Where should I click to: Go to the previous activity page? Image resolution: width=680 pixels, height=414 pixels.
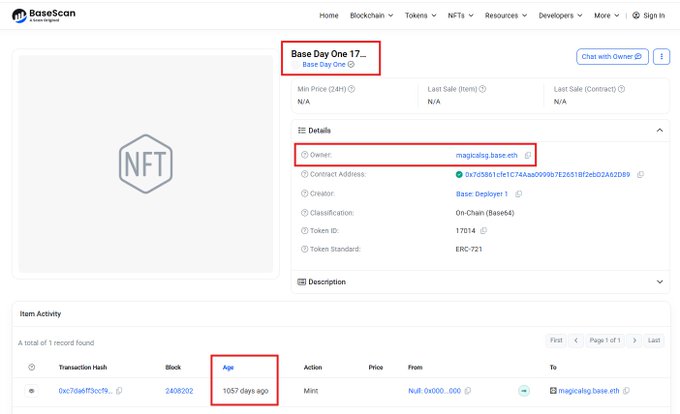coord(576,340)
